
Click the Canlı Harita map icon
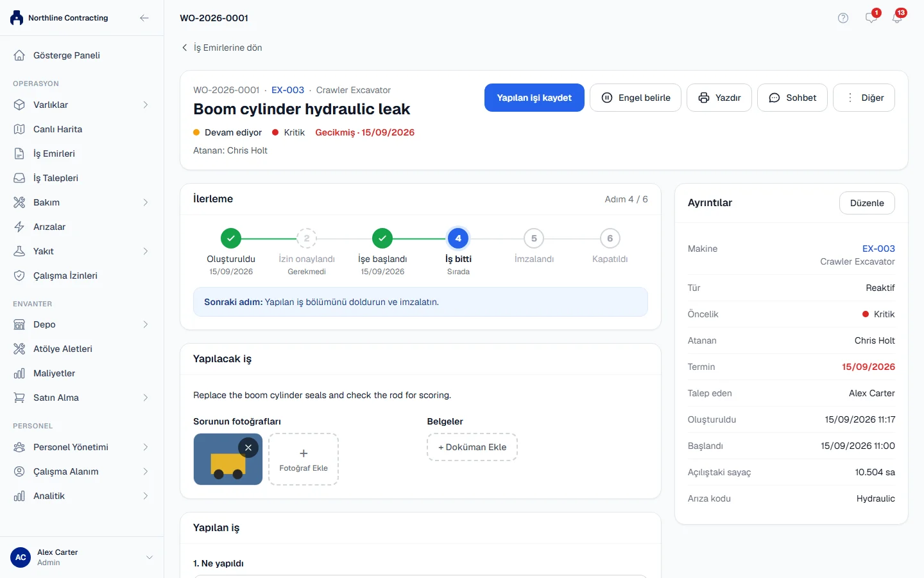(x=19, y=129)
